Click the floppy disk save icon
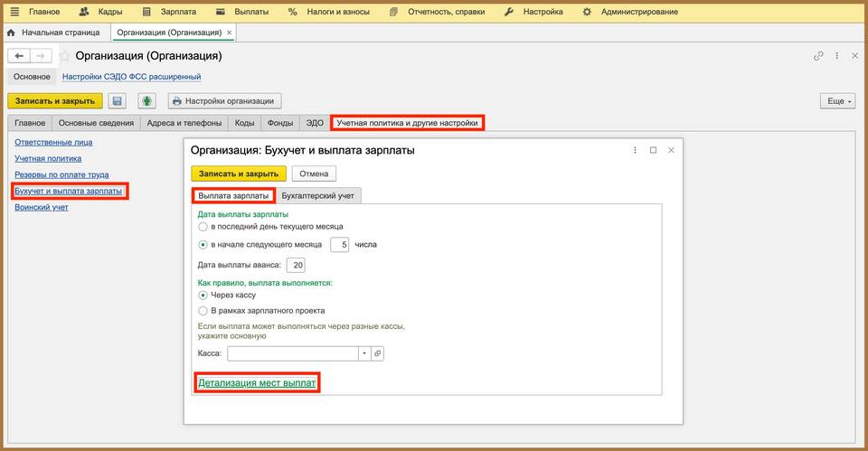Screen dimensions: 868x451 click(x=117, y=101)
